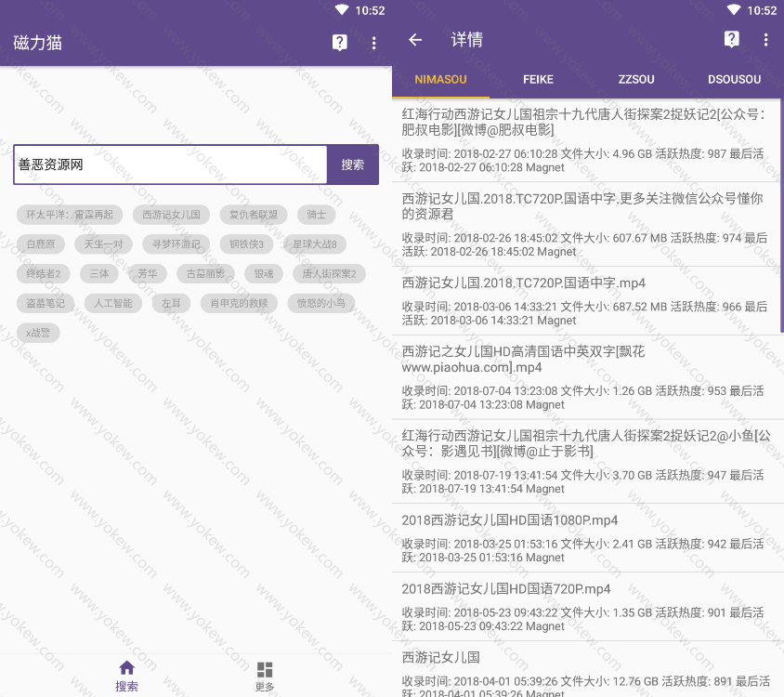
Task: Open the DSOUSOU tab
Action: point(734,80)
